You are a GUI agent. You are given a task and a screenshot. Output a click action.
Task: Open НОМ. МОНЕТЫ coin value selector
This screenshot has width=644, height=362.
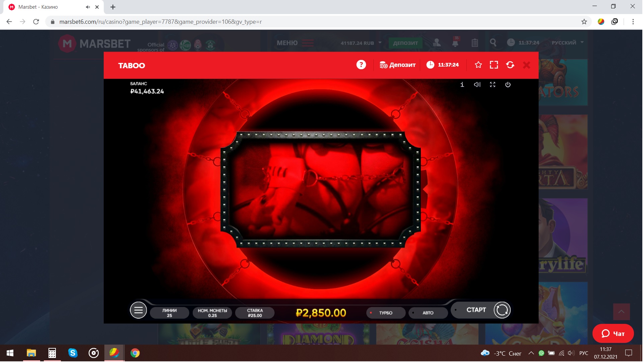click(x=213, y=313)
